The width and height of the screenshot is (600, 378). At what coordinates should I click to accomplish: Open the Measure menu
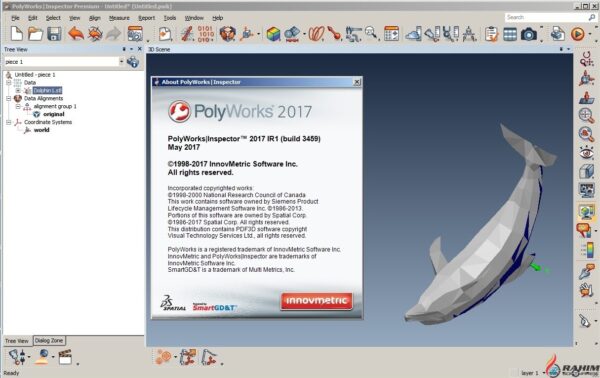119,18
